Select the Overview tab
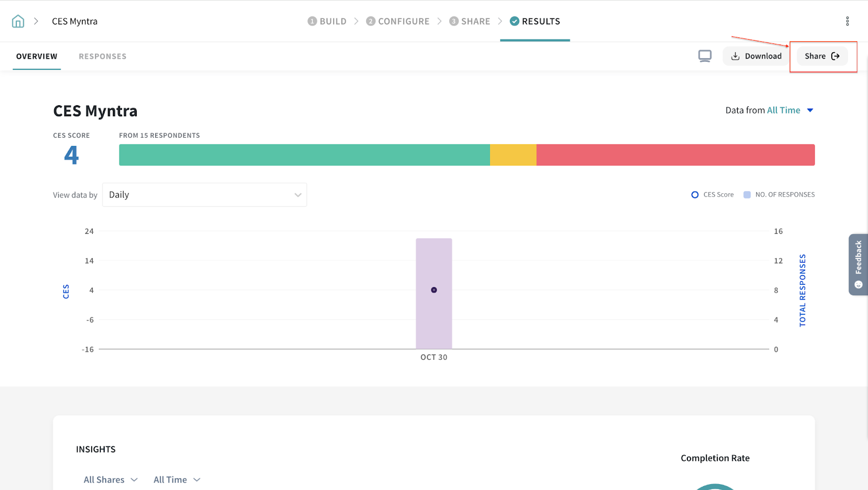This screenshot has height=490, width=868. 37,56
